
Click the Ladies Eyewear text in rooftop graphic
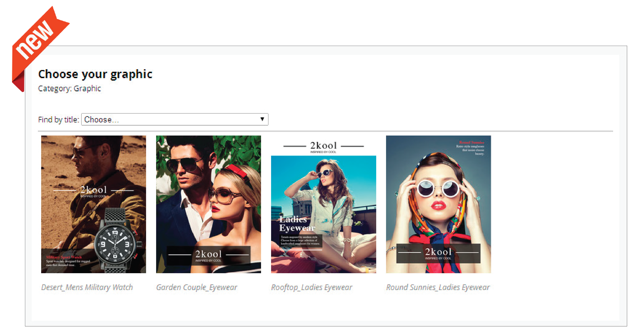297,224
